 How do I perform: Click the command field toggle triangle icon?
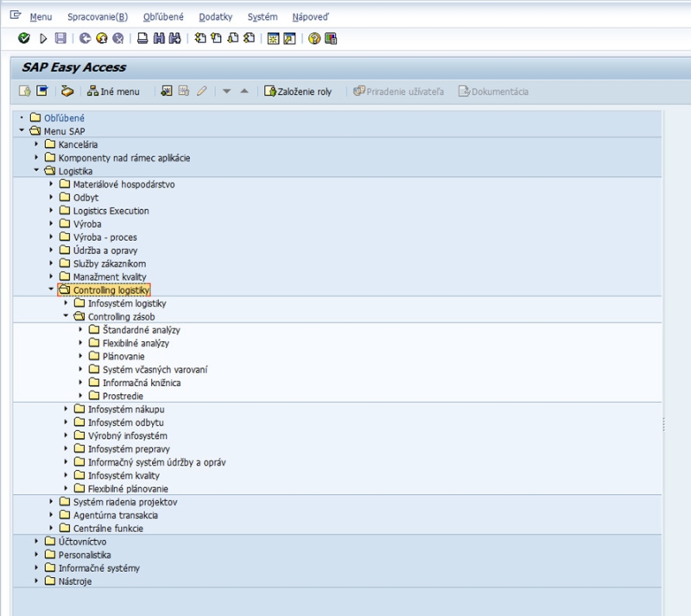tap(43, 39)
